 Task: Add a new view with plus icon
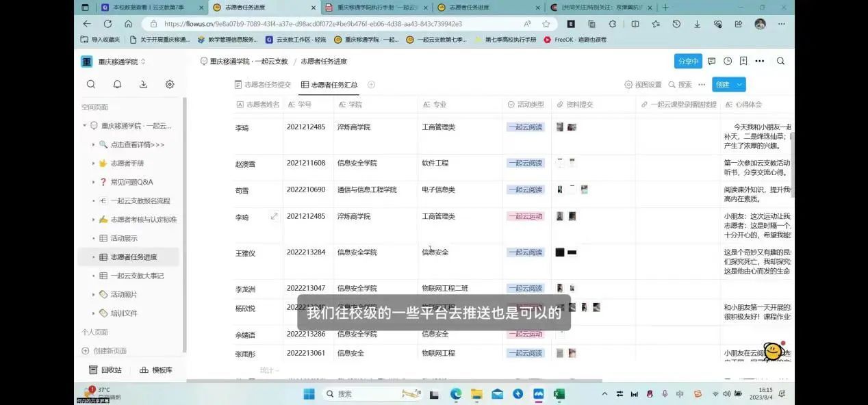[x=372, y=85]
